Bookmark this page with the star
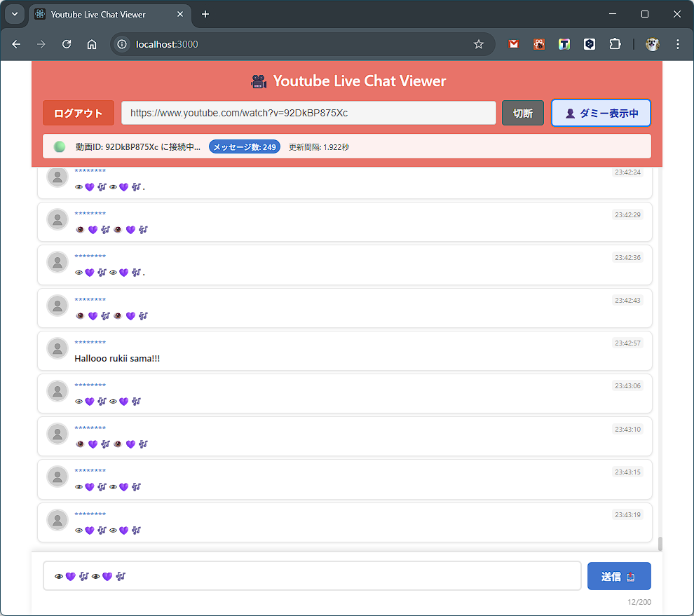The height and width of the screenshot is (616, 694). [x=479, y=44]
